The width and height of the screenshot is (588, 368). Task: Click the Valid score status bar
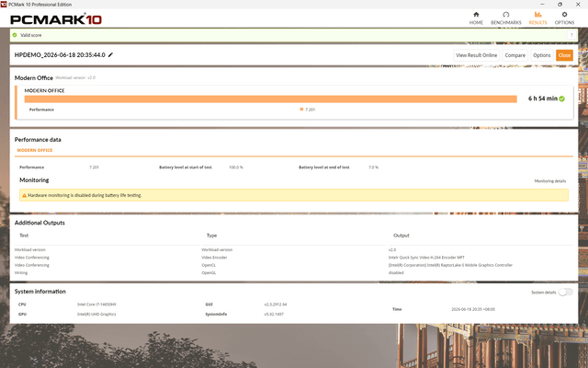pyautogui.click(x=294, y=35)
